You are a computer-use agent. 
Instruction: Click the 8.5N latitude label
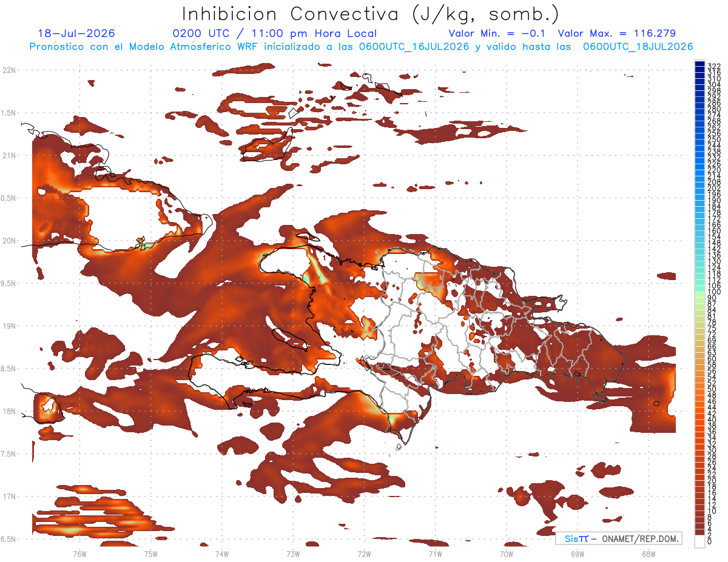pos(9,369)
